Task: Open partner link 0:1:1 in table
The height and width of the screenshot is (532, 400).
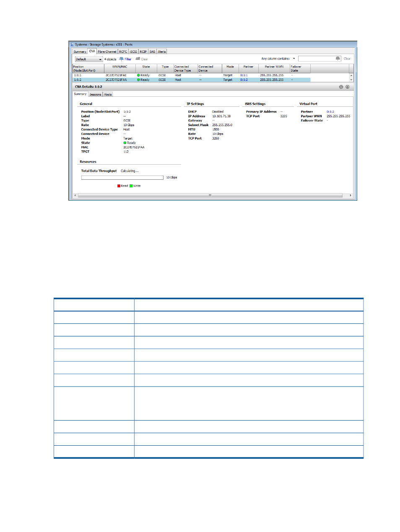Action: click(x=244, y=75)
